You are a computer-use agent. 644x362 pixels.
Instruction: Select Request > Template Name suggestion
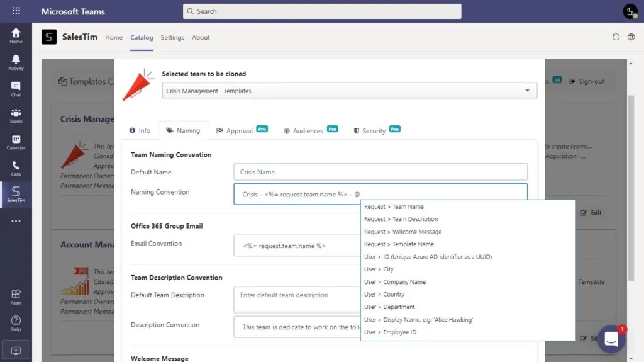point(468,244)
